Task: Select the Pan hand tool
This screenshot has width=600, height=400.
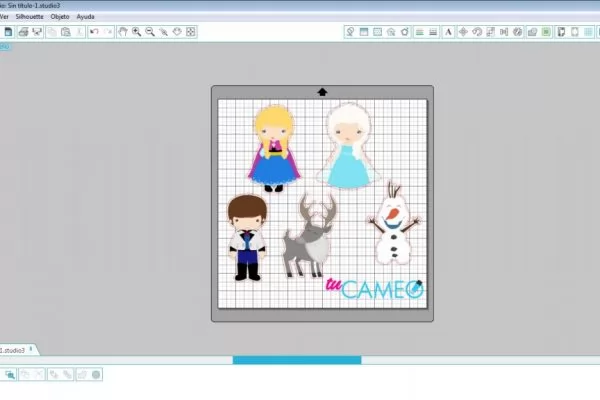Action: click(x=122, y=32)
